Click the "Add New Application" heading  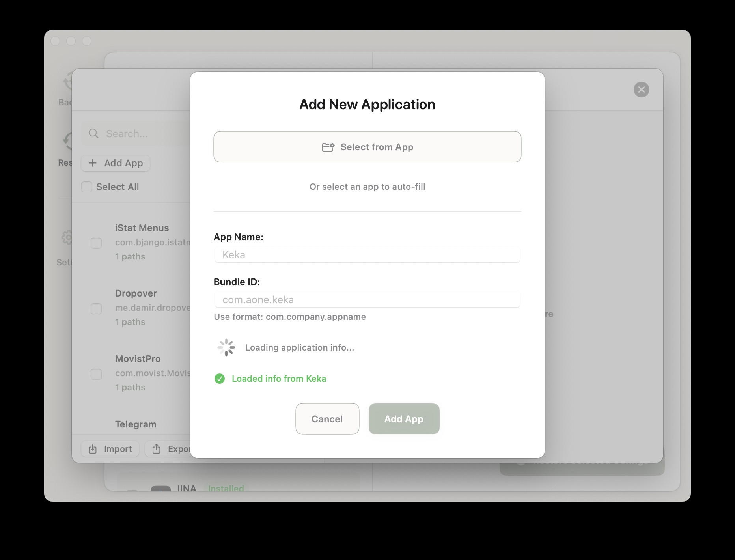tap(367, 105)
